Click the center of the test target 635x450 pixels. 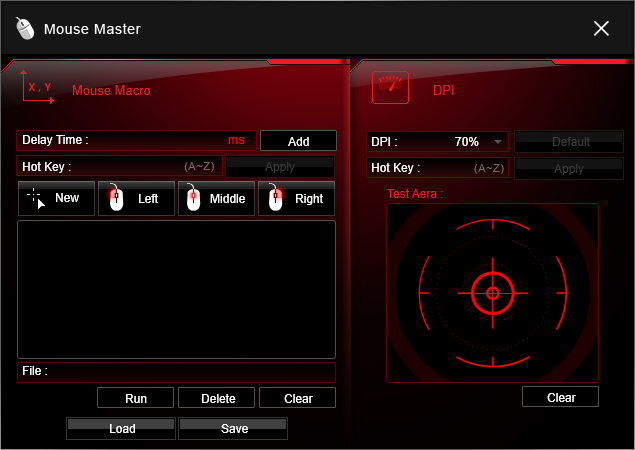click(x=492, y=293)
